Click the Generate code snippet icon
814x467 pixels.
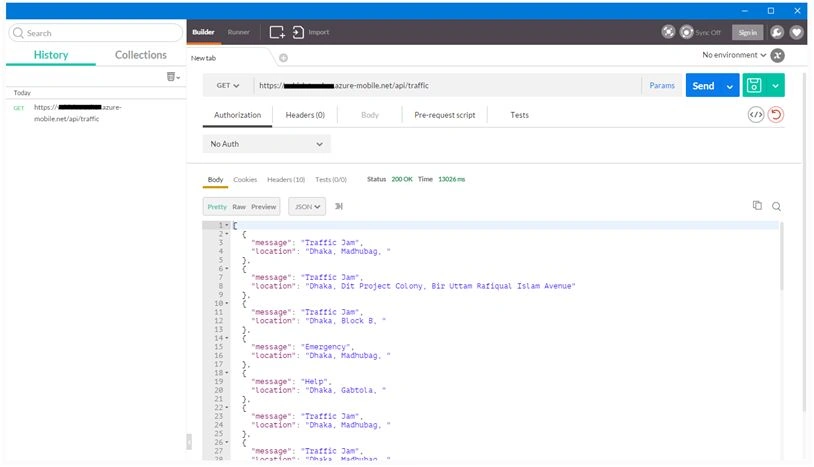tap(755, 115)
